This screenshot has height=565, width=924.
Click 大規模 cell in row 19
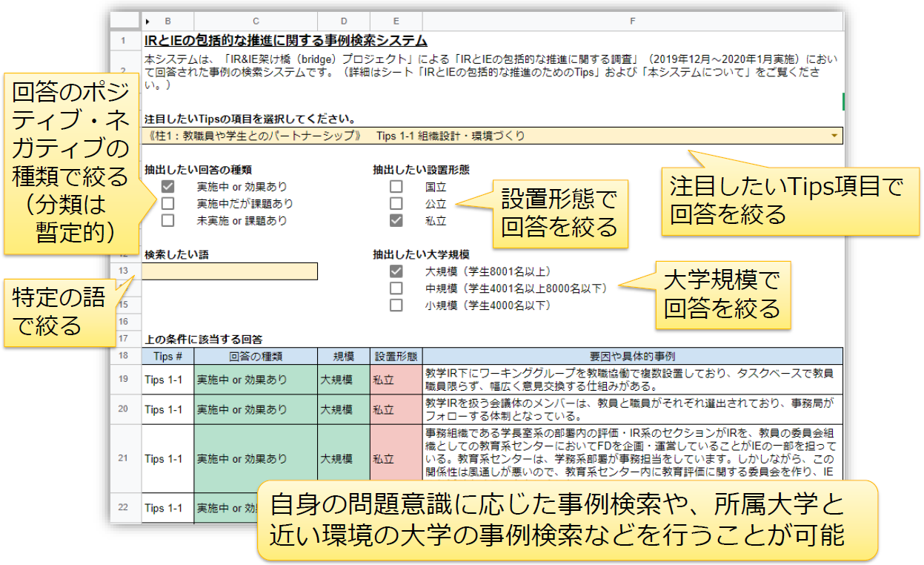point(344,380)
